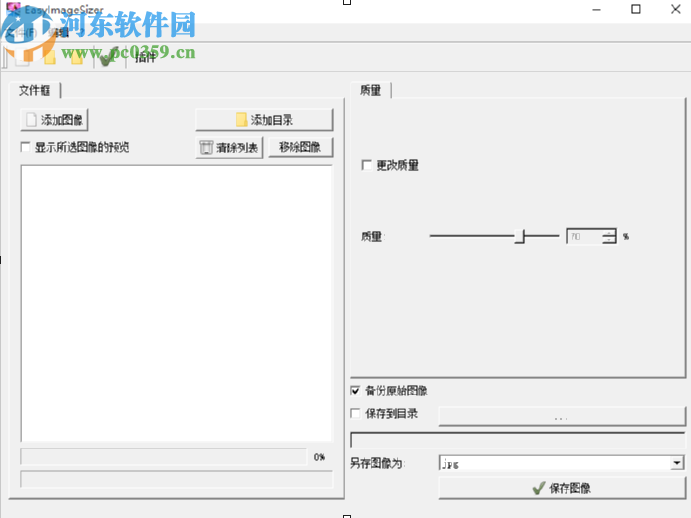
Task: Switch to the 文件框 tab
Action: (34, 90)
